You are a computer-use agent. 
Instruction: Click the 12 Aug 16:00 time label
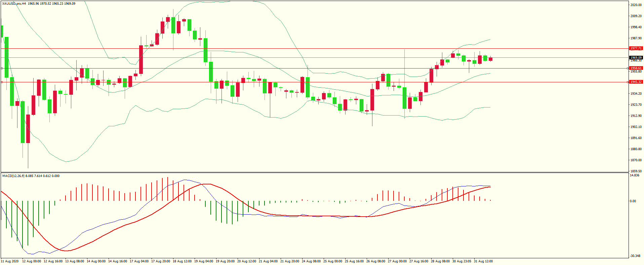pyautogui.click(x=53, y=261)
